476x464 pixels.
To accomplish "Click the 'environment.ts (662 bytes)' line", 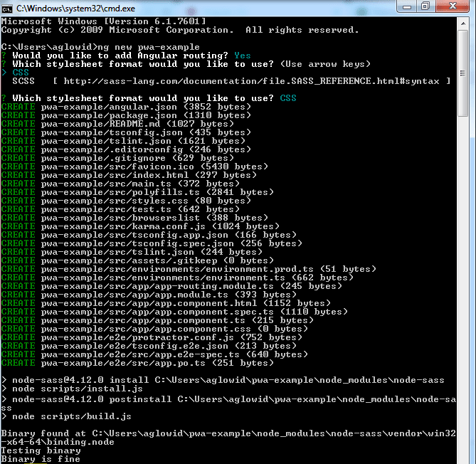I will point(177,278).
